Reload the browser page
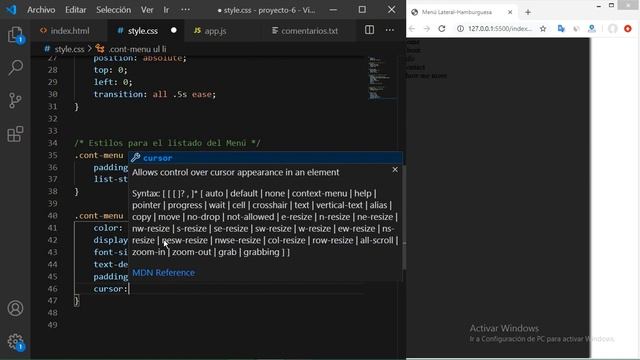Screen dimensions: 640x360 point(442,29)
